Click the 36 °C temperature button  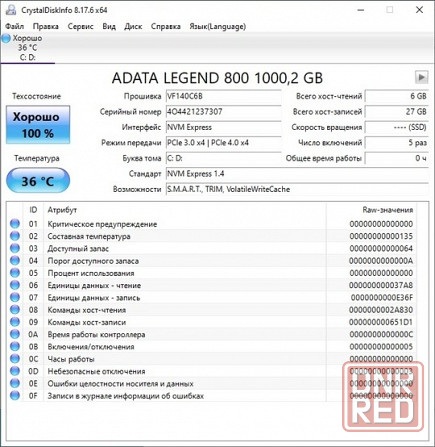coord(38,181)
